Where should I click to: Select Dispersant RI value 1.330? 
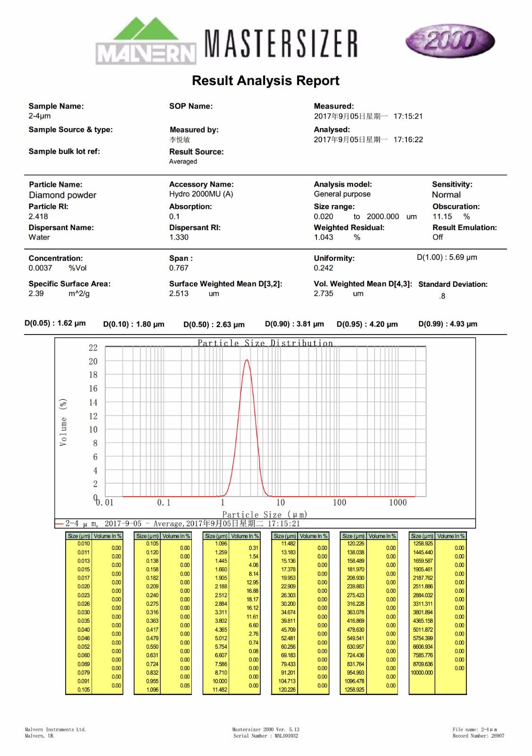tap(179, 237)
